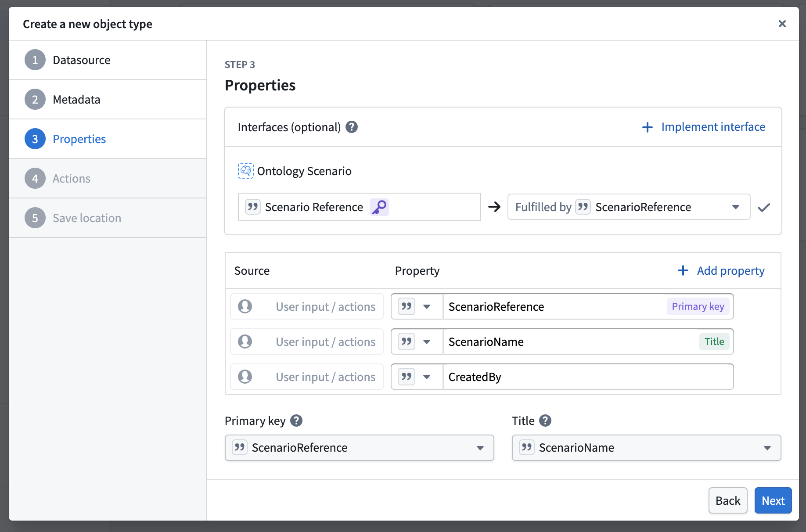Click the user icon in ScenarioReference source row
Screen dimensions: 806x532
coord(245,306)
